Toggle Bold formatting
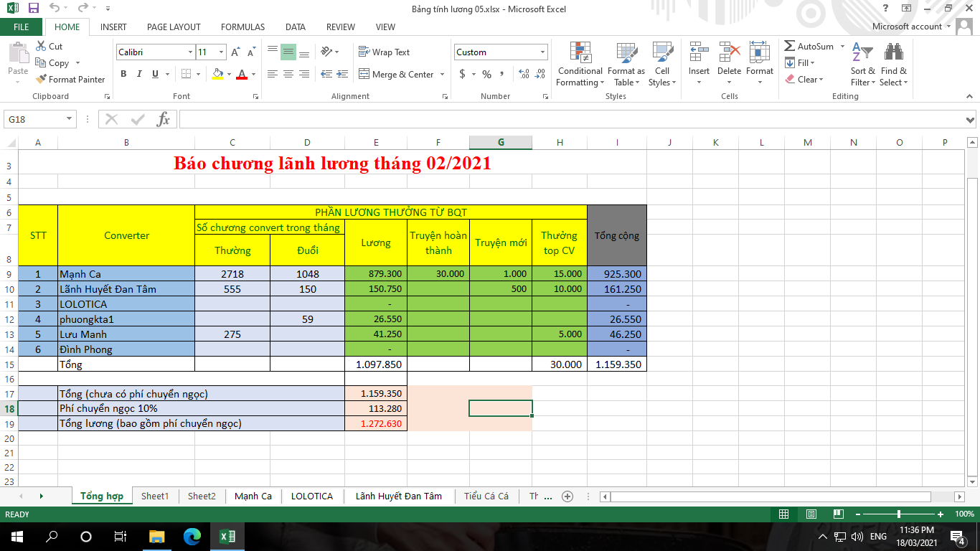The image size is (980, 551). click(x=123, y=74)
